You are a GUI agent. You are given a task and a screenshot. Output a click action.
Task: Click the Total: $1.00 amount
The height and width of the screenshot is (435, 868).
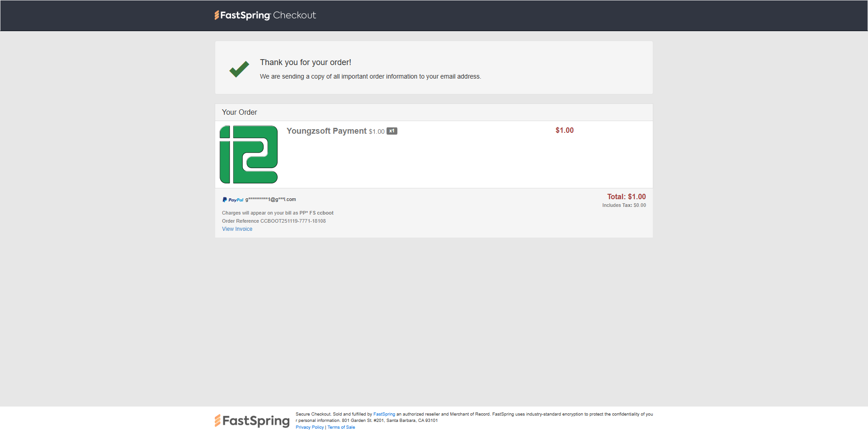pos(626,196)
